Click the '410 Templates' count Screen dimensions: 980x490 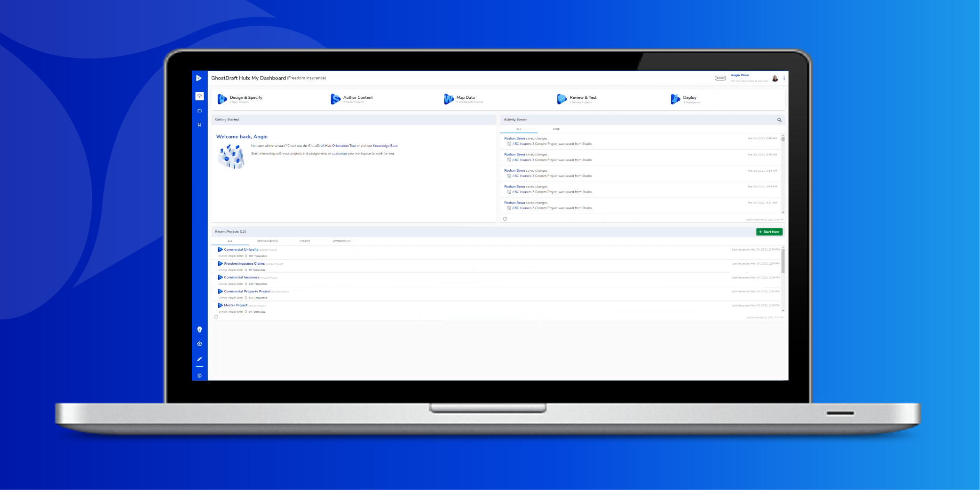point(258,298)
